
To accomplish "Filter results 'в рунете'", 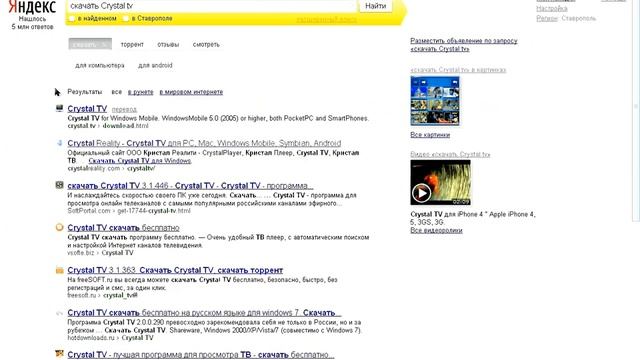I will click(140, 92).
